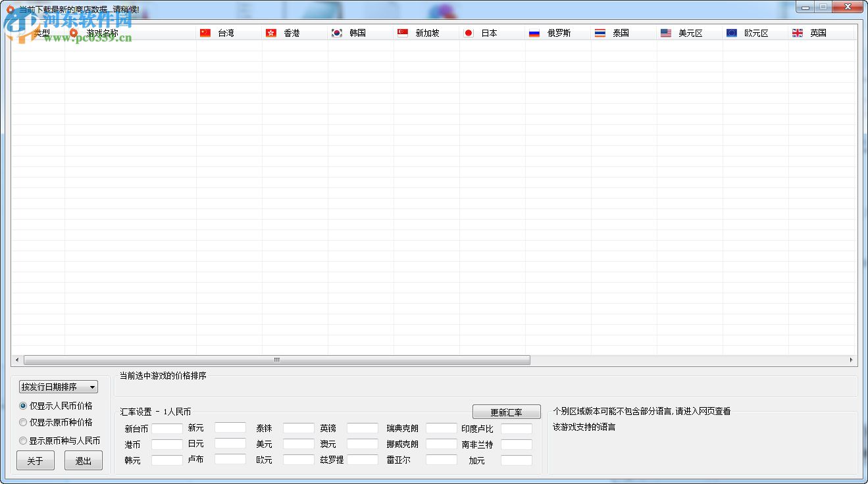Click the UK flag column icon
The height and width of the screenshot is (484, 868).
[x=797, y=32]
